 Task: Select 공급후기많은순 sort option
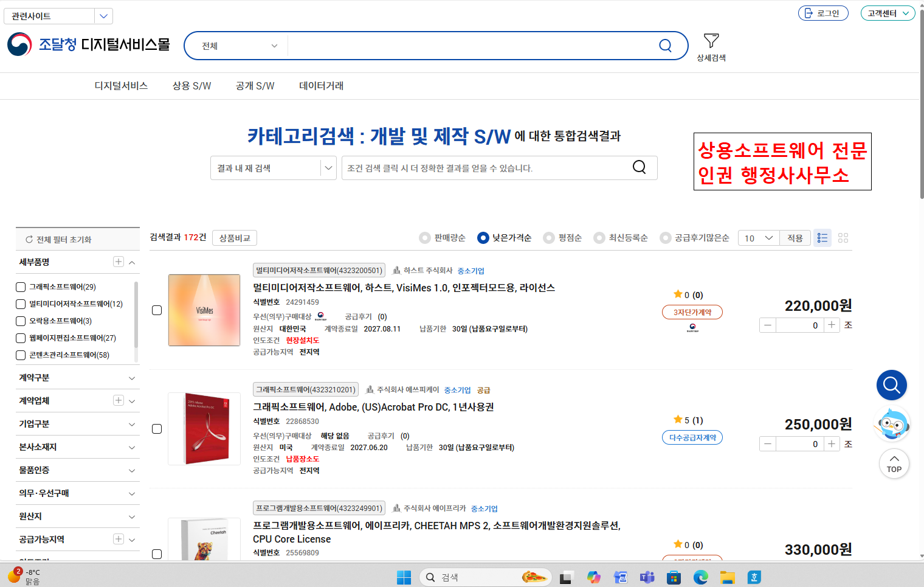coord(666,238)
